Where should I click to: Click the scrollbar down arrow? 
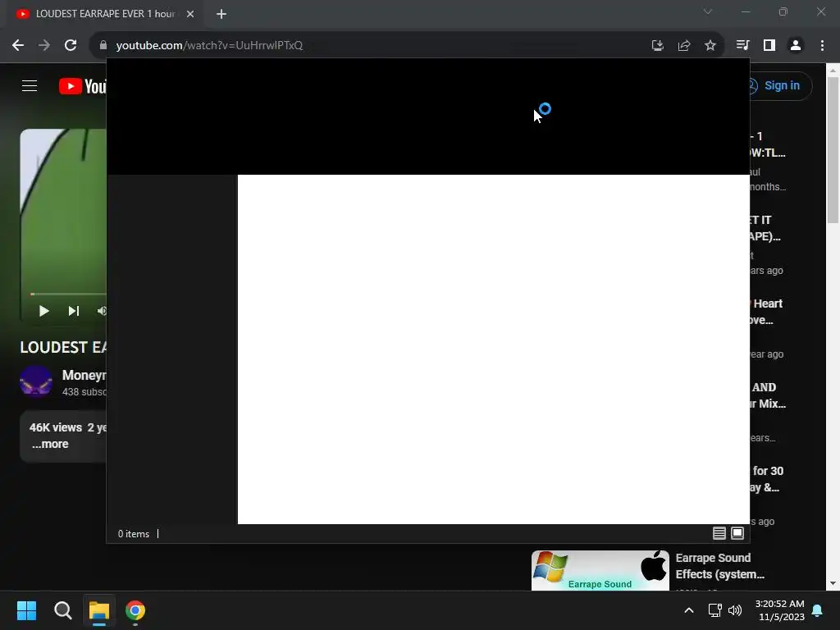coord(833,583)
